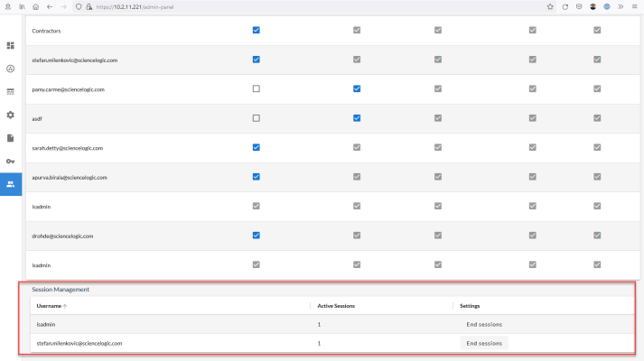Enable first checkbox in asdf row
Viewport: 644px width, 361px height.
(257, 118)
